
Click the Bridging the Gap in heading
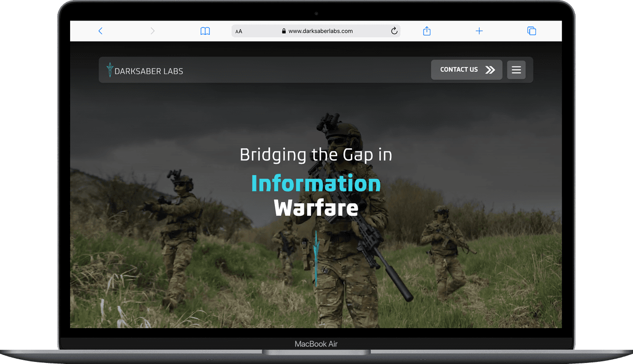point(315,155)
